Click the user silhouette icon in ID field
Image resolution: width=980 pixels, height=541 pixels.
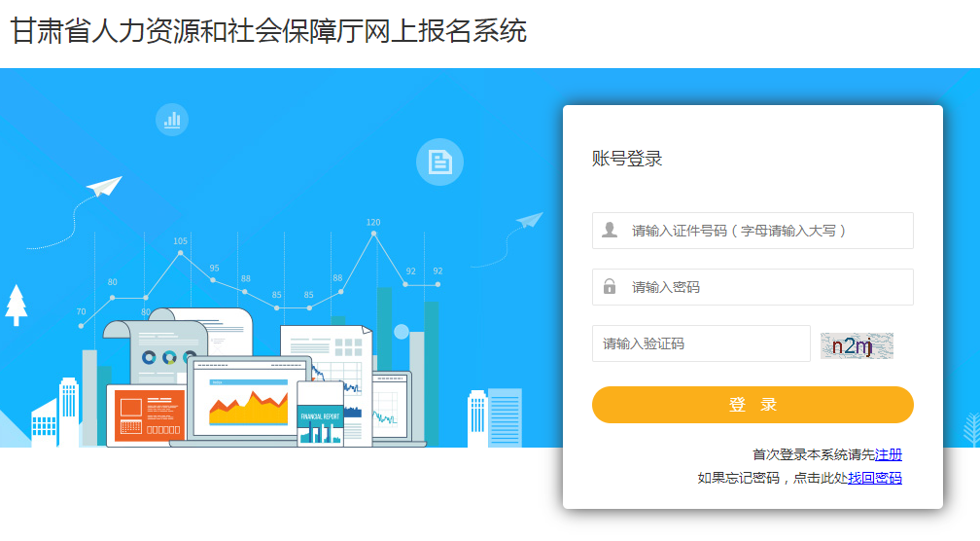pyautogui.click(x=610, y=231)
